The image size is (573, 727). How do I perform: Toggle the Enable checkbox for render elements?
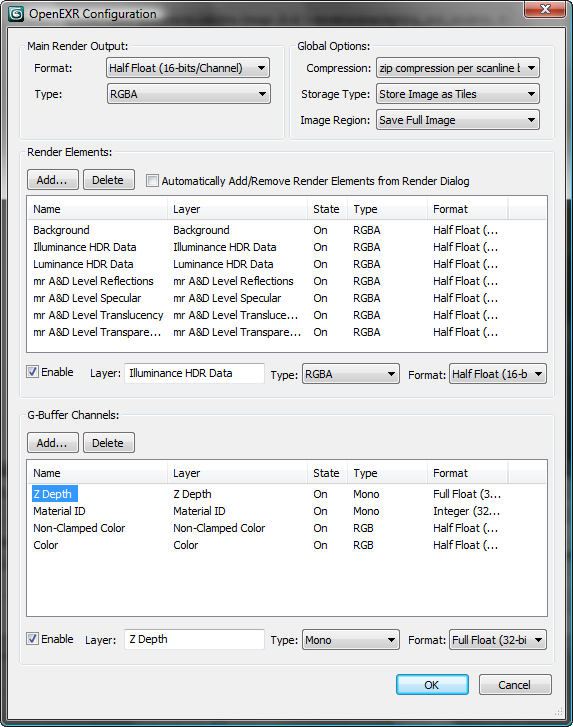[32, 372]
